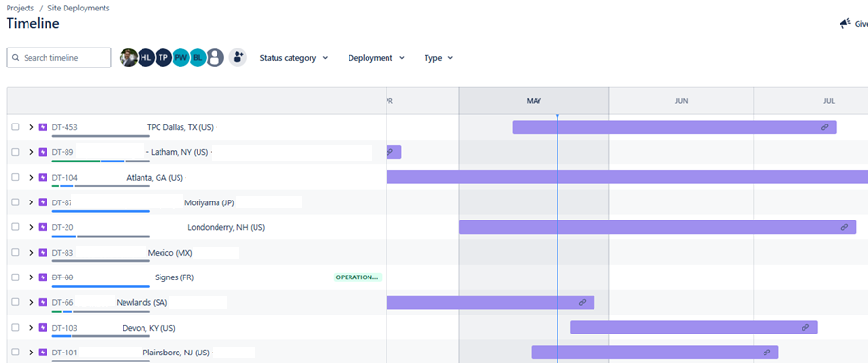Open the add people icon
Viewport: 868px width, 363px height.
(237, 57)
